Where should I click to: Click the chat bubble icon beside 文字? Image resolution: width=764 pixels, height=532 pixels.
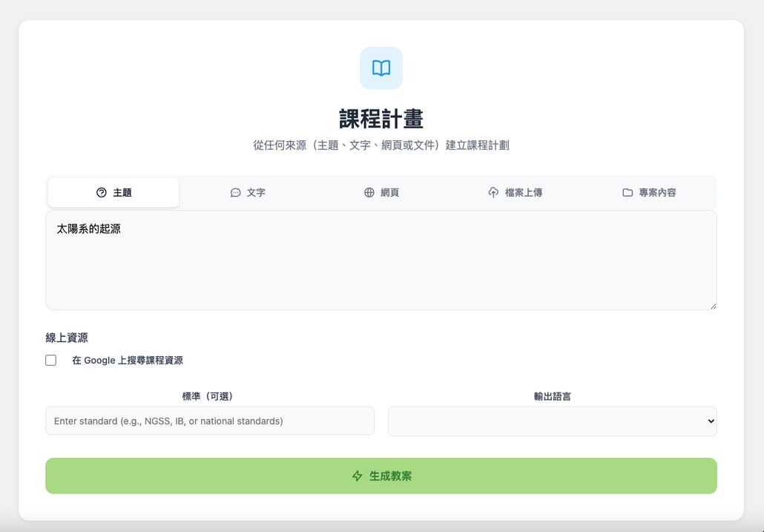click(x=234, y=192)
